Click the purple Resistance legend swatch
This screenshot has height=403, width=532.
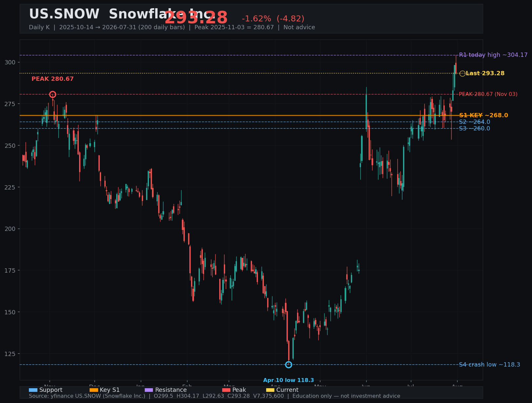pos(149,390)
